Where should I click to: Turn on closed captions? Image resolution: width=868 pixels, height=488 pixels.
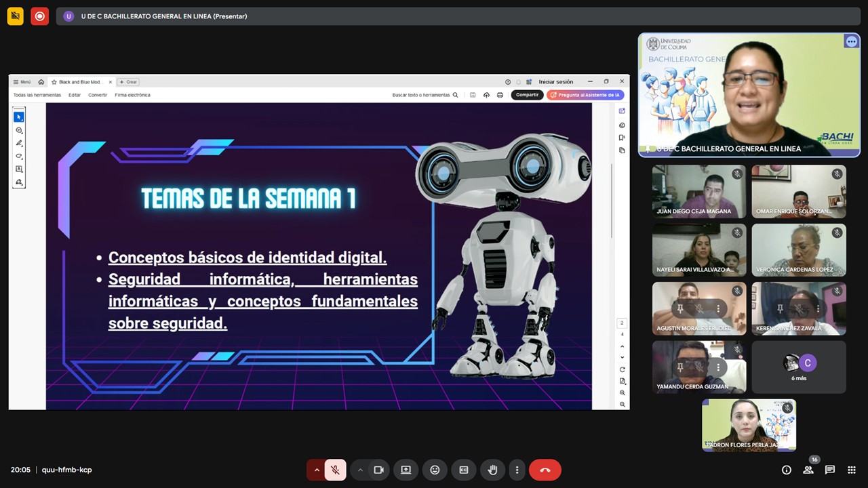coord(464,470)
